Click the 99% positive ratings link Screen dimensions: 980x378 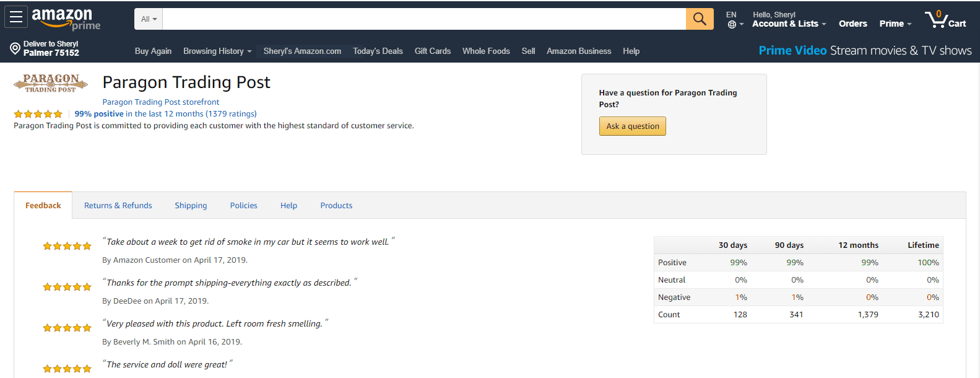click(x=99, y=113)
